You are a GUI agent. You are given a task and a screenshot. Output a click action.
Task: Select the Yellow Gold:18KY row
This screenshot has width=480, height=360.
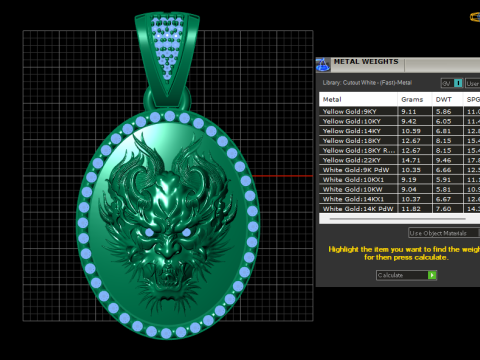point(400,141)
